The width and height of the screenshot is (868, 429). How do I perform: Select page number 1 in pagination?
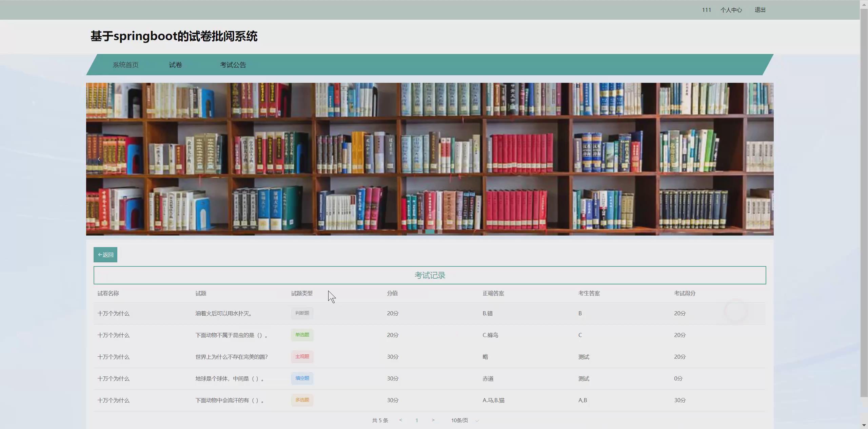(417, 421)
